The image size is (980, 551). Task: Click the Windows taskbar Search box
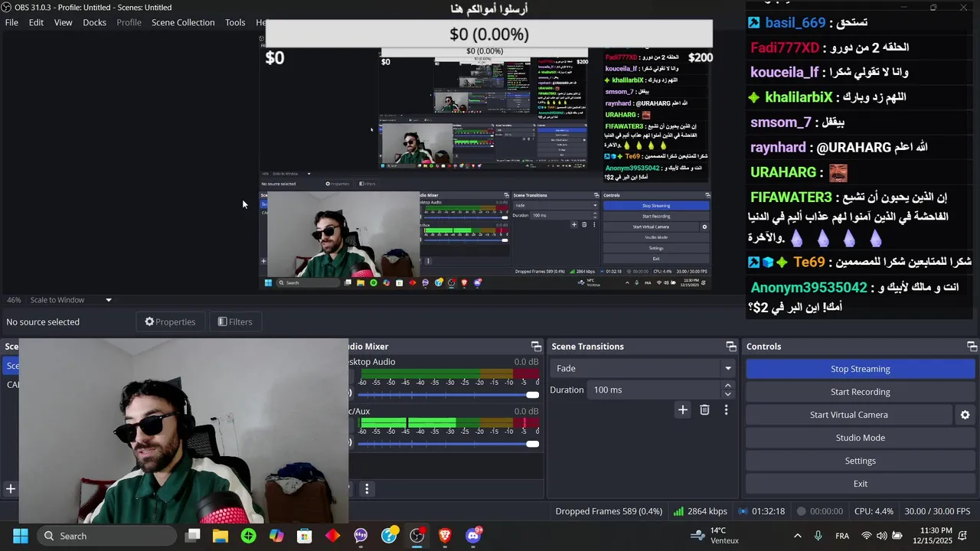pos(106,536)
